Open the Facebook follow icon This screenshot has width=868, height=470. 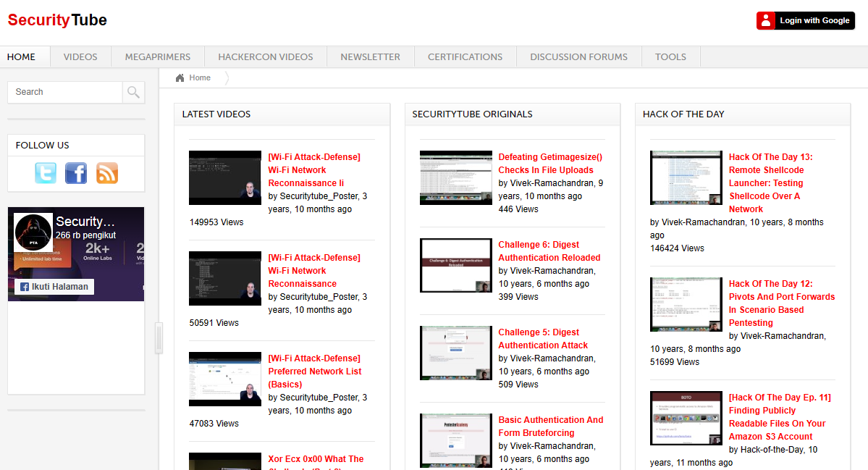[x=76, y=173]
